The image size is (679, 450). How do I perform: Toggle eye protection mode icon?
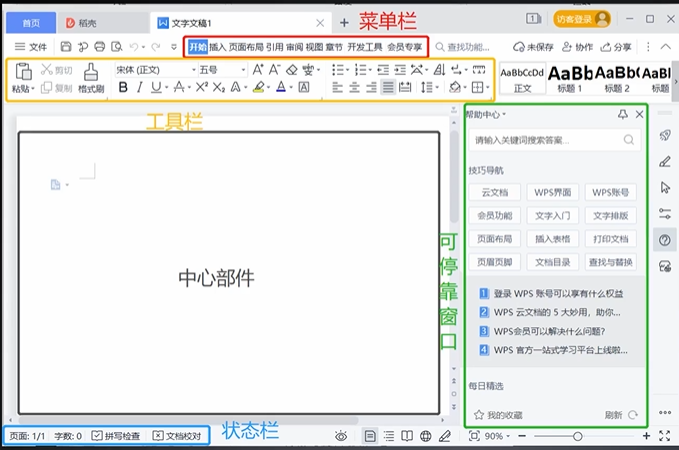pyautogui.click(x=341, y=436)
